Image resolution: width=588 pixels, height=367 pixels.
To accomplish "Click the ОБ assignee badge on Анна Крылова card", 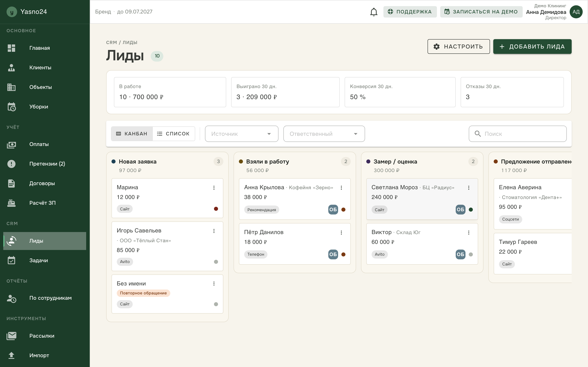I will pyautogui.click(x=333, y=209).
